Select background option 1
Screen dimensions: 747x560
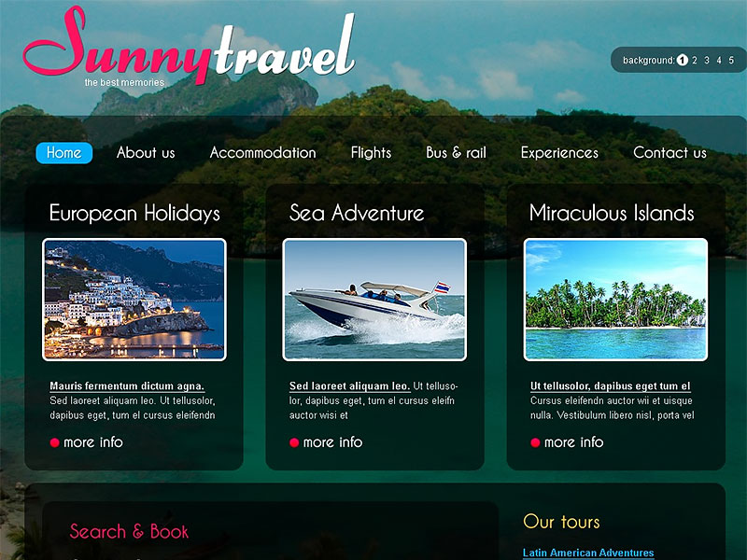683,60
